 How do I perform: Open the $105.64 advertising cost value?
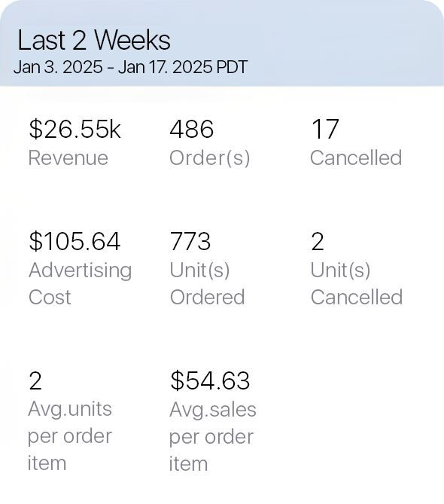(75, 241)
